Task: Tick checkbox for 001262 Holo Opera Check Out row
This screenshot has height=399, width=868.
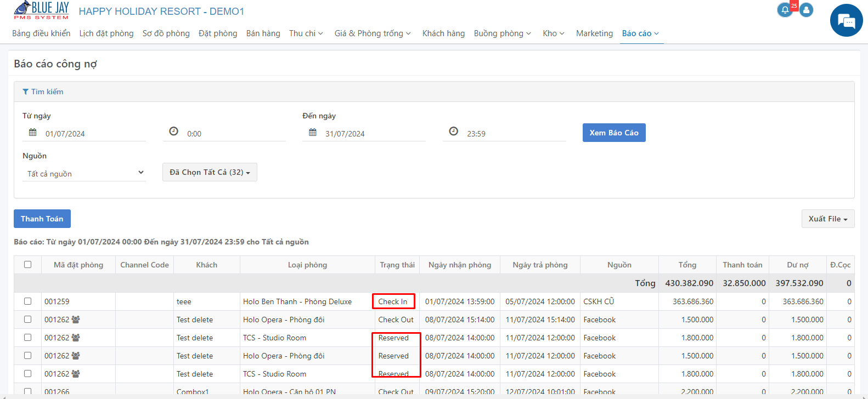Action: click(27, 320)
